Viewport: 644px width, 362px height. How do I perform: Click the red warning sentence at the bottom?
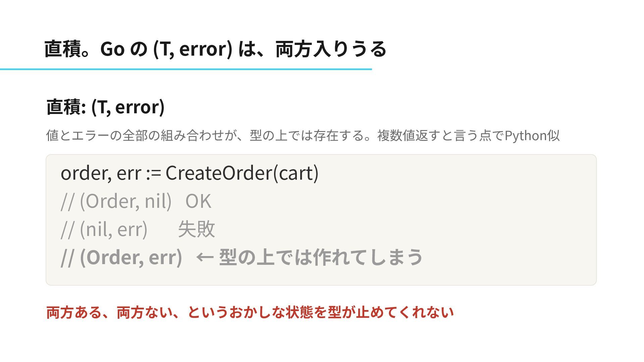(250, 312)
